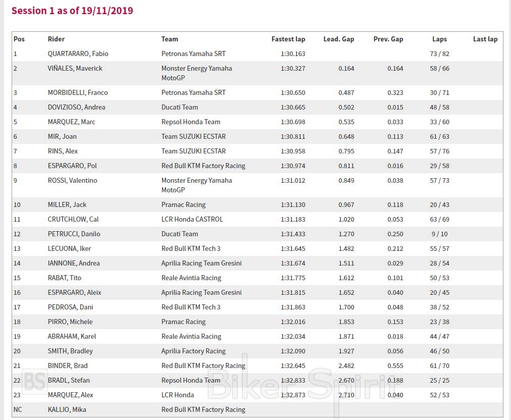Select rider ESPARGARO, Aleix
The width and height of the screenshot is (511, 420).
click(x=74, y=293)
